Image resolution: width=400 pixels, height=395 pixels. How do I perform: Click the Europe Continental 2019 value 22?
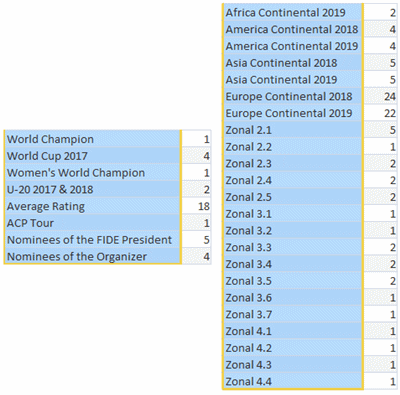point(380,113)
